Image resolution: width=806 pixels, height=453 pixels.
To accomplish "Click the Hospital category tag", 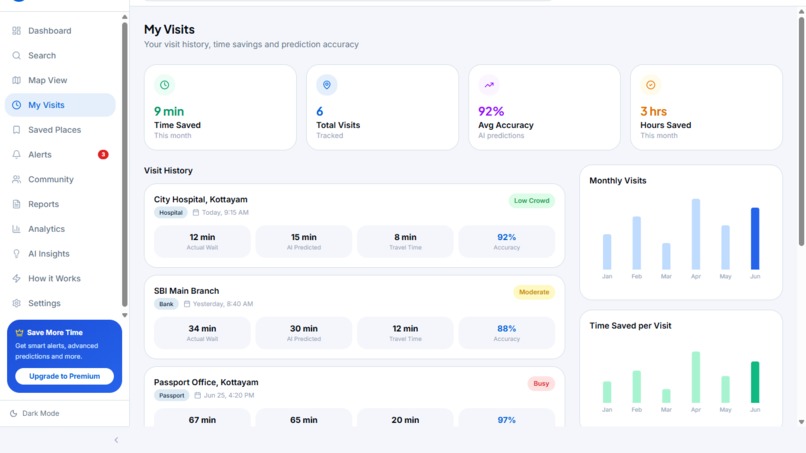I will (x=171, y=212).
